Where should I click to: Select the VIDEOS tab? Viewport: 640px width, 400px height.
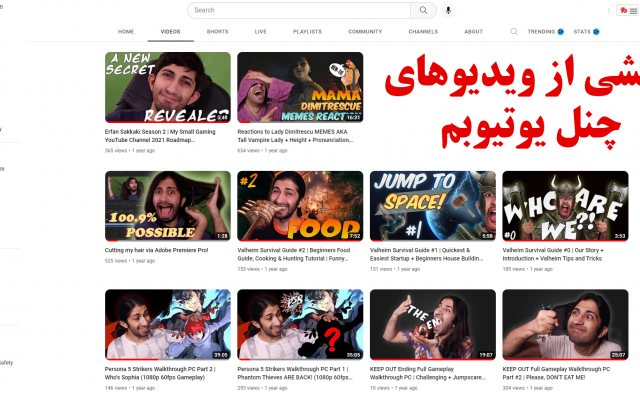tap(170, 32)
